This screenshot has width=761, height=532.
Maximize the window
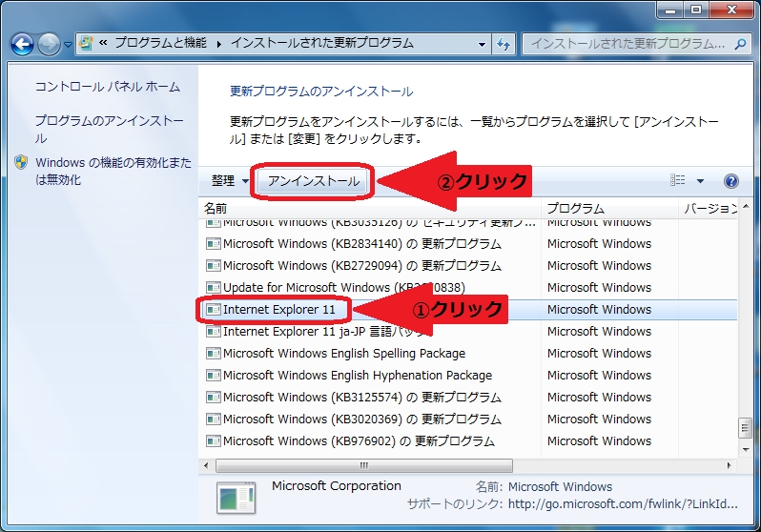[696, 10]
